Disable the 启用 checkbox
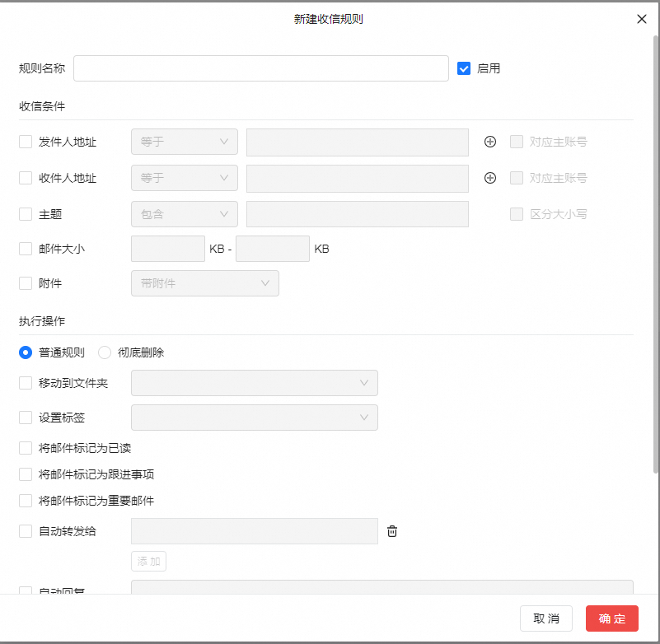The image size is (660, 644). coord(464,68)
